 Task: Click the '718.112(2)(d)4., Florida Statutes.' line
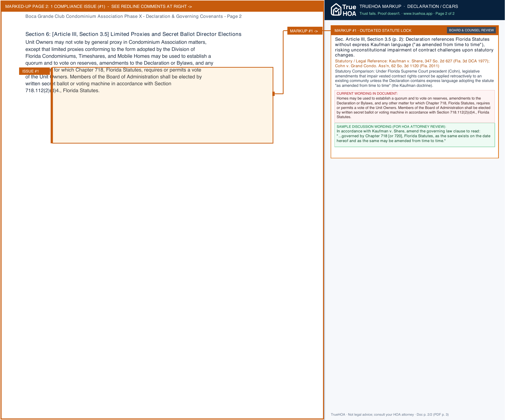tap(62, 91)
